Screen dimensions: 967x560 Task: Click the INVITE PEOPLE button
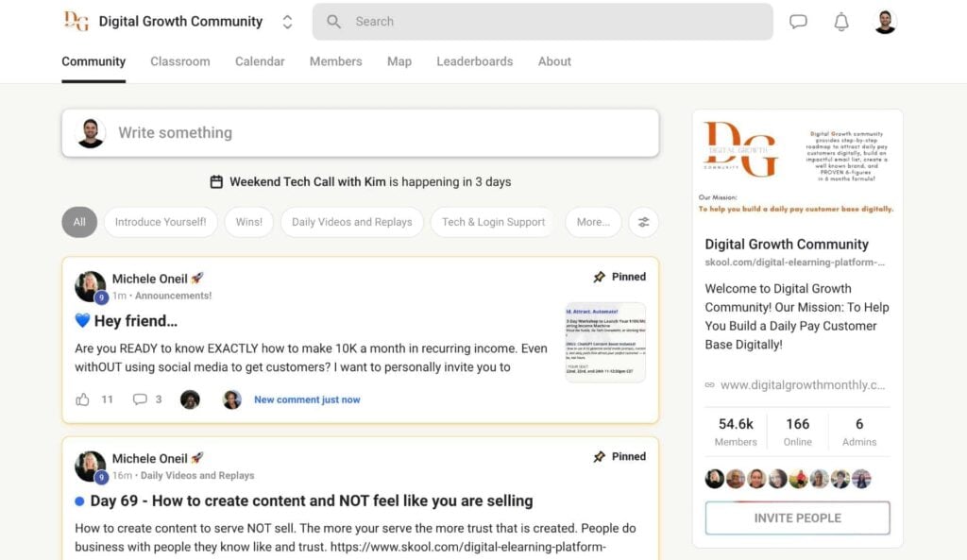[x=797, y=518]
